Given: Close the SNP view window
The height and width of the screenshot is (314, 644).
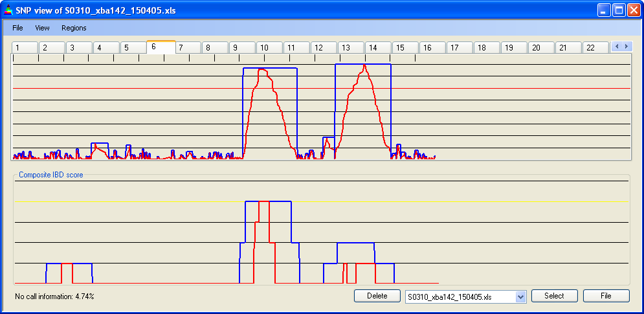Looking at the screenshot, I should [633, 11].
